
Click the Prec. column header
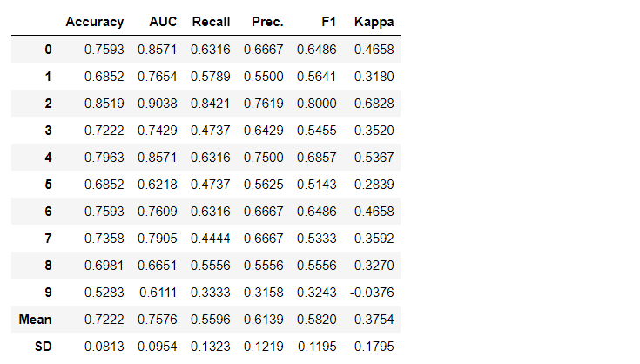[x=266, y=22]
